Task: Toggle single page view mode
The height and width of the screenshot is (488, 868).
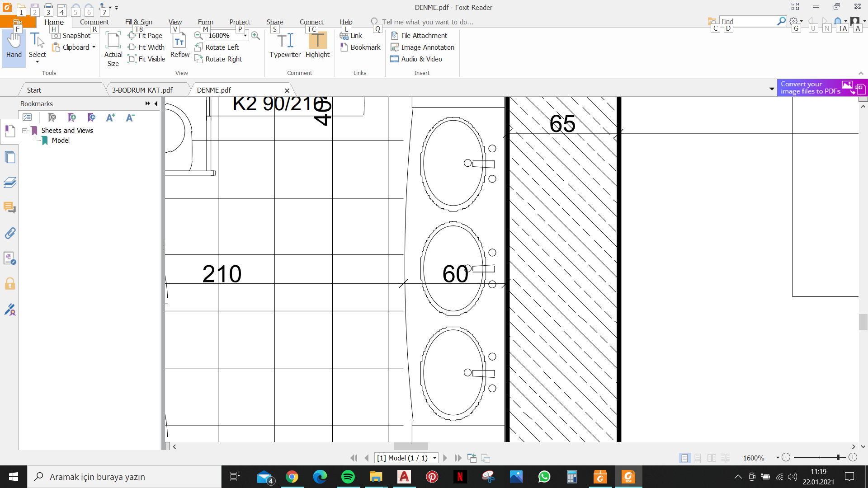Action: click(x=684, y=458)
